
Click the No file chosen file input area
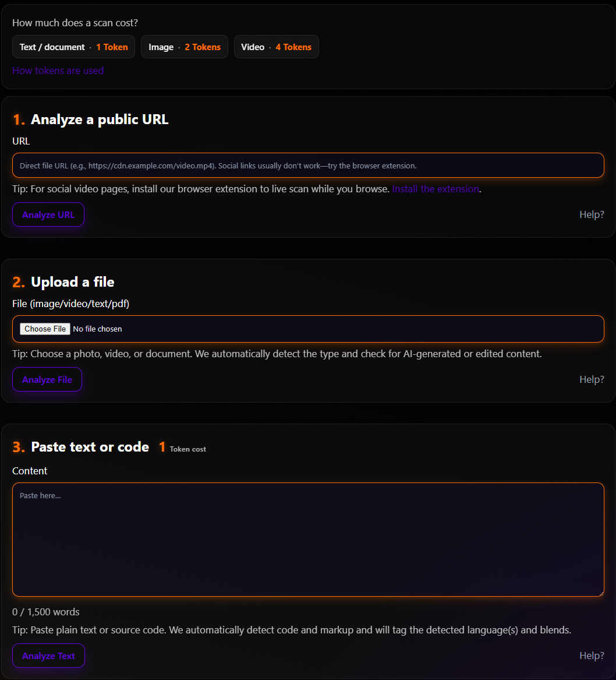(x=97, y=329)
